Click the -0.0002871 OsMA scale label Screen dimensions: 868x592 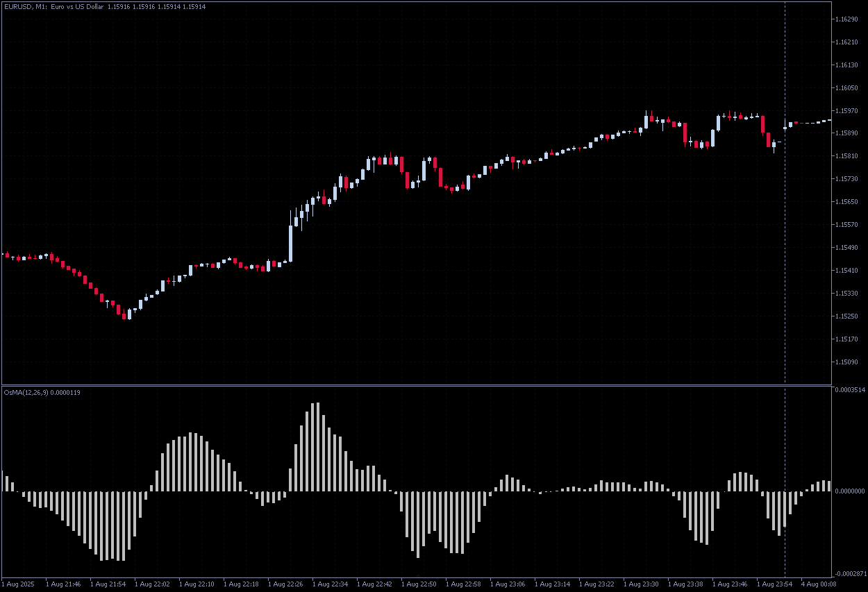pyautogui.click(x=850, y=574)
